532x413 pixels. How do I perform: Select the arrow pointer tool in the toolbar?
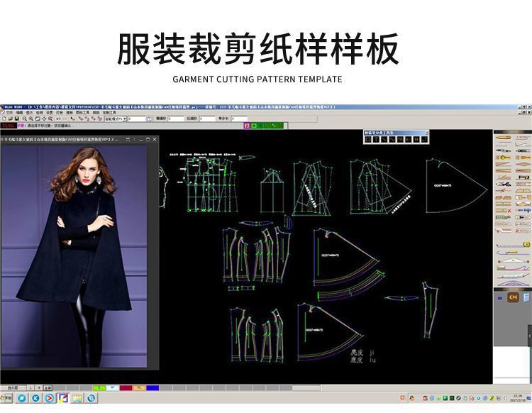(72, 119)
